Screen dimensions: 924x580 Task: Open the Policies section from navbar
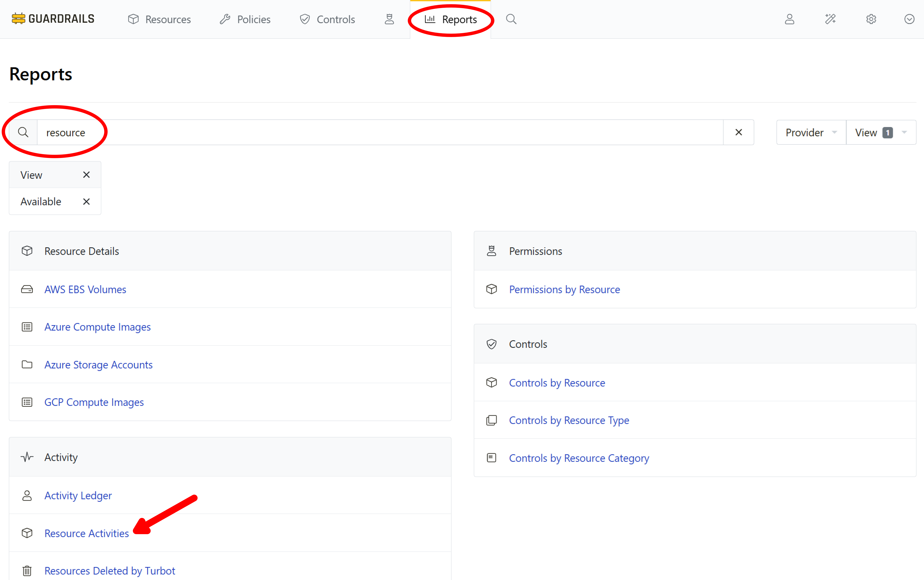pos(253,19)
